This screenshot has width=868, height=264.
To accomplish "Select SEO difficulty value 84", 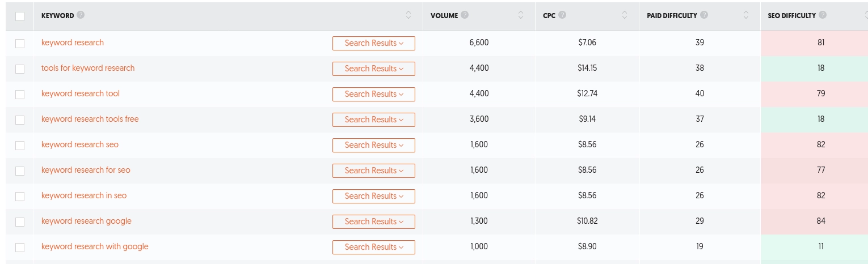I will 821,221.
